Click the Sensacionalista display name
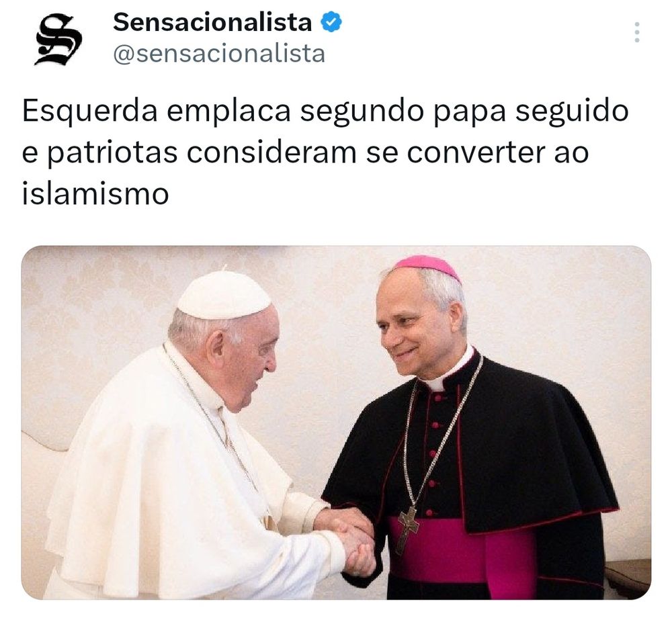Screen dimensions: 672x618 click(212, 22)
